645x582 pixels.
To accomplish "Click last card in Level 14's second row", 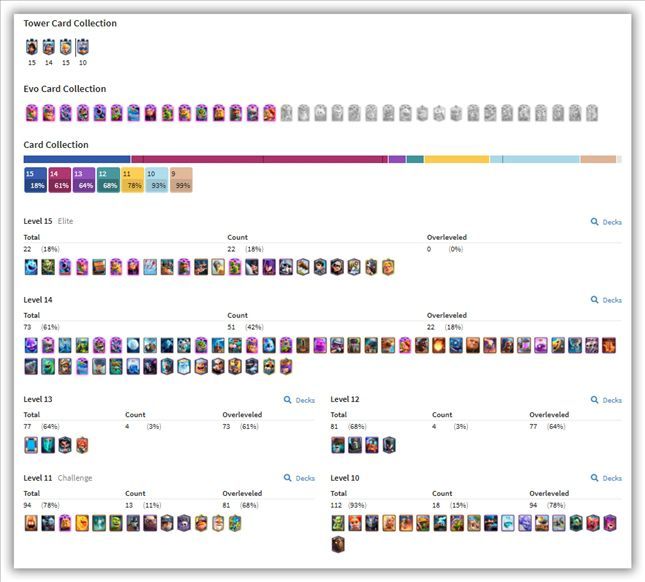I will click(286, 366).
